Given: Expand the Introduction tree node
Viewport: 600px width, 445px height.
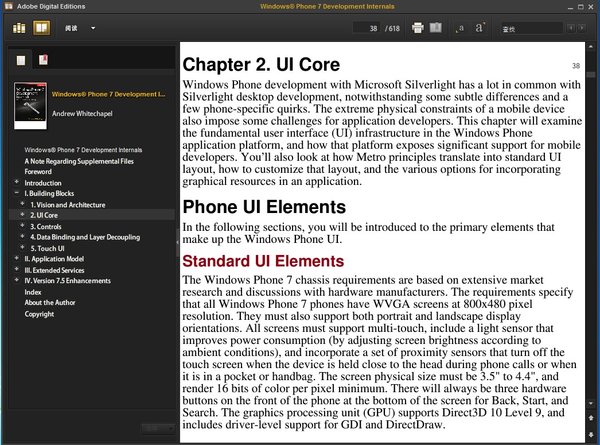Looking at the screenshot, I should tap(16, 183).
